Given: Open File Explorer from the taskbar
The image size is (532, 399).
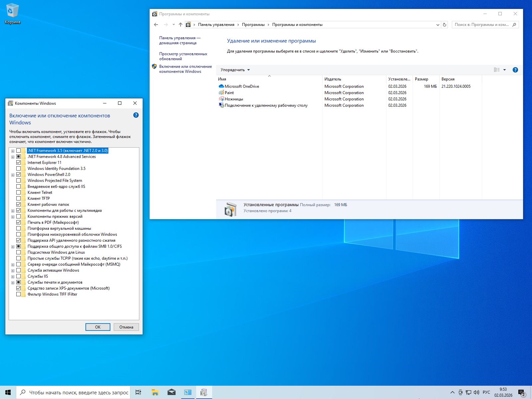Looking at the screenshot, I should click(155, 392).
